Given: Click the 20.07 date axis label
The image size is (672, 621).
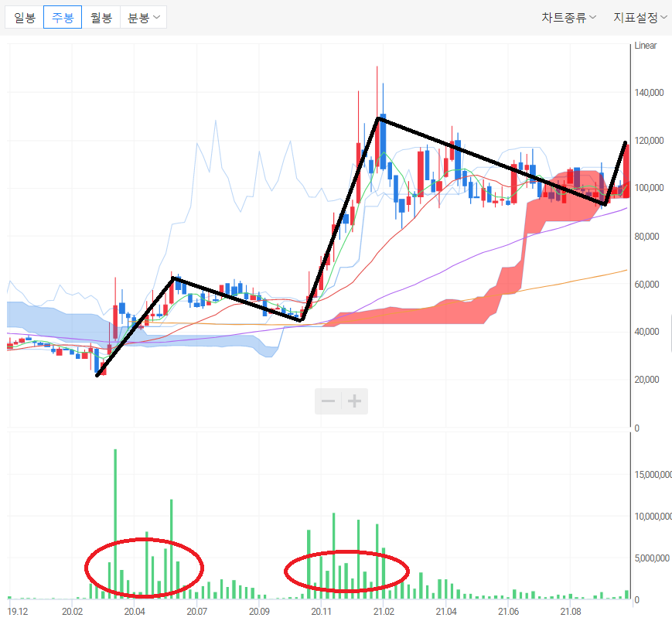Looking at the screenshot, I should 196,612.
